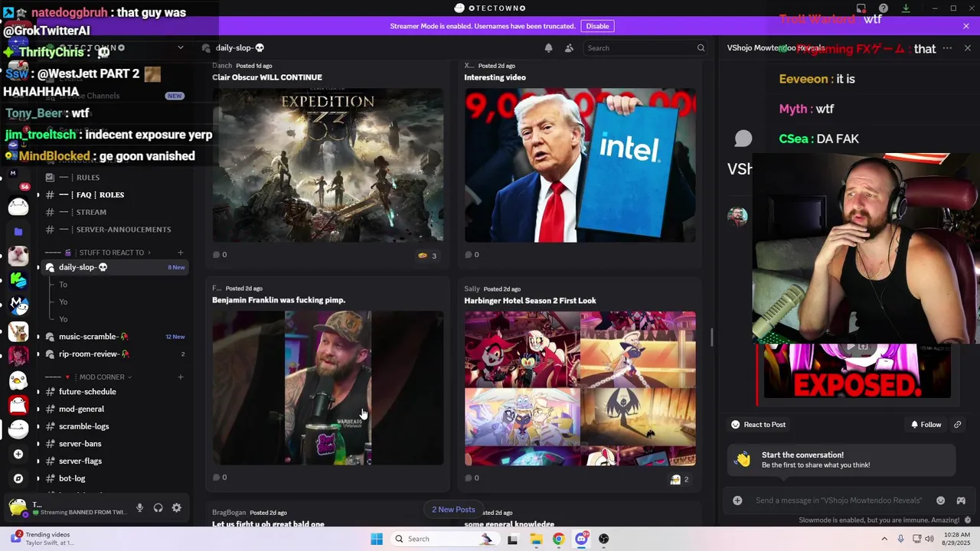Open EXPOSED video thumbnail in post panel

tap(856, 371)
